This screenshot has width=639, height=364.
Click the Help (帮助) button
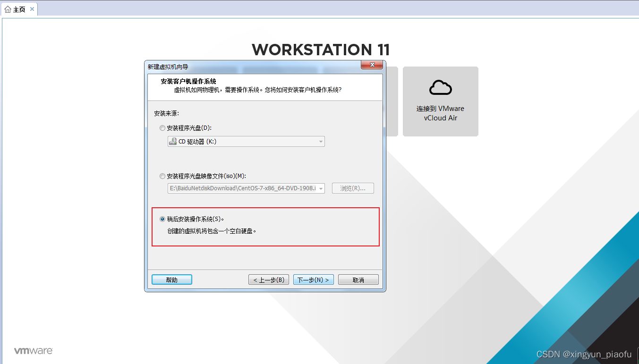[172, 279]
